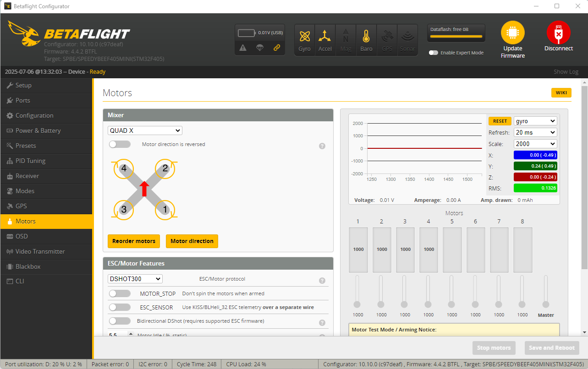588x369 pixels.
Task: Click the Master motor slider
Action: click(x=545, y=292)
